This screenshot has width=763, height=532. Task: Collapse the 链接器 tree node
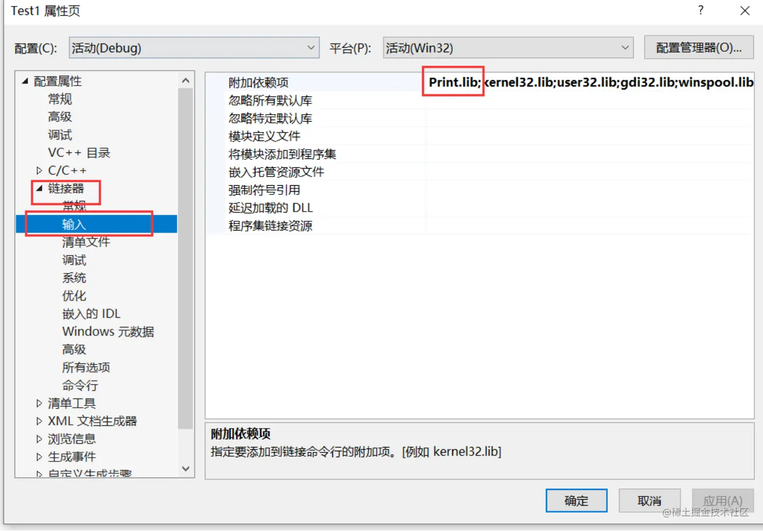tap(39, 188)
